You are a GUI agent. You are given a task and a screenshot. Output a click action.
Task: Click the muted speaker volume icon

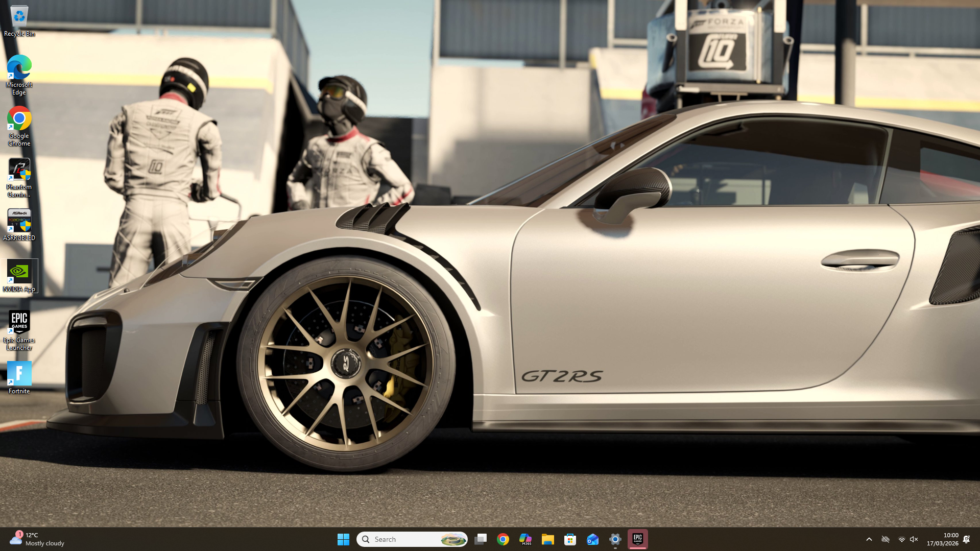click(914, 539)
